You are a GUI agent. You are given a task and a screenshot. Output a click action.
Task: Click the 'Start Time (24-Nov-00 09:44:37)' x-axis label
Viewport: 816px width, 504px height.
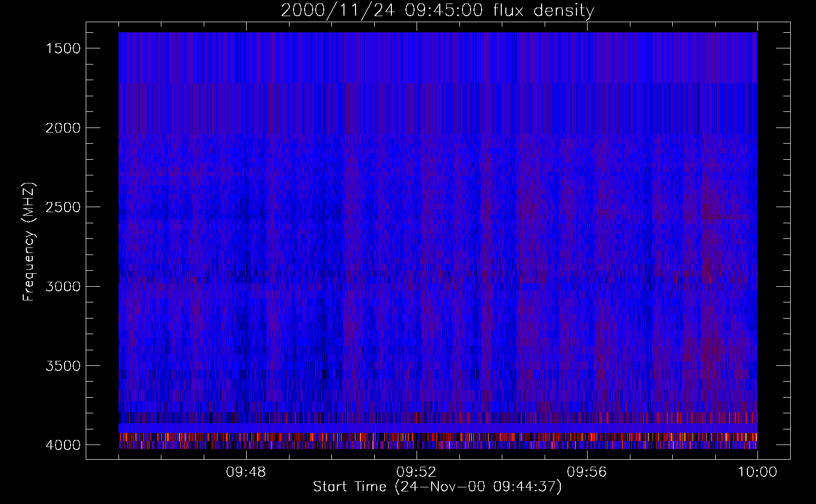point(437,487)
